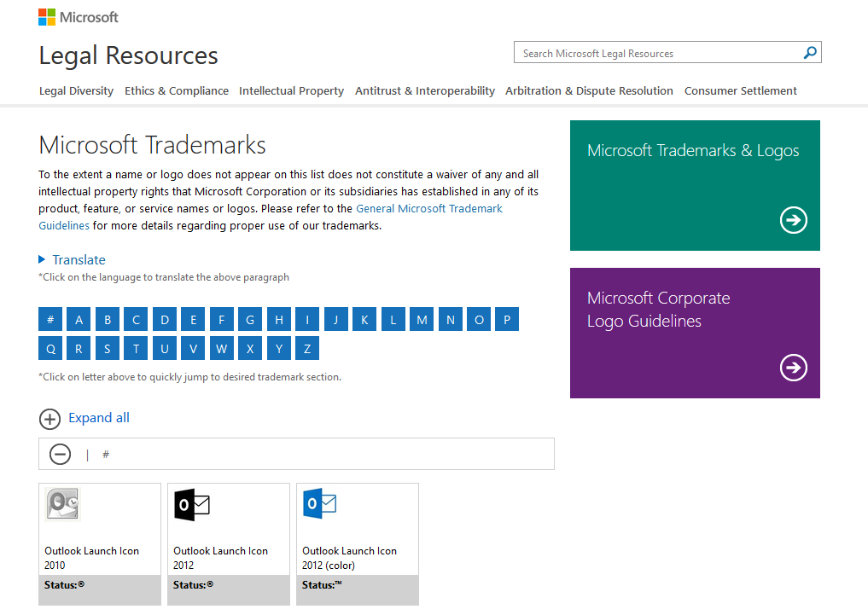The width and height of the screenshot is (868, 615).
Task: Follow the General Microsoft Trademark Guidelines link
Action: [x=429, y=208]
